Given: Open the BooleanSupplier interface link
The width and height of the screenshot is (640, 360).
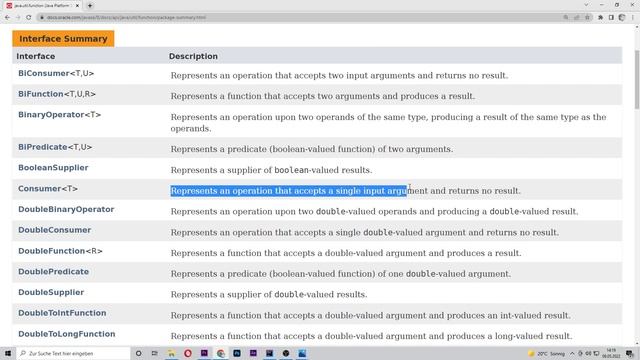Looking at the screenshot, I should tap(53, 168).
